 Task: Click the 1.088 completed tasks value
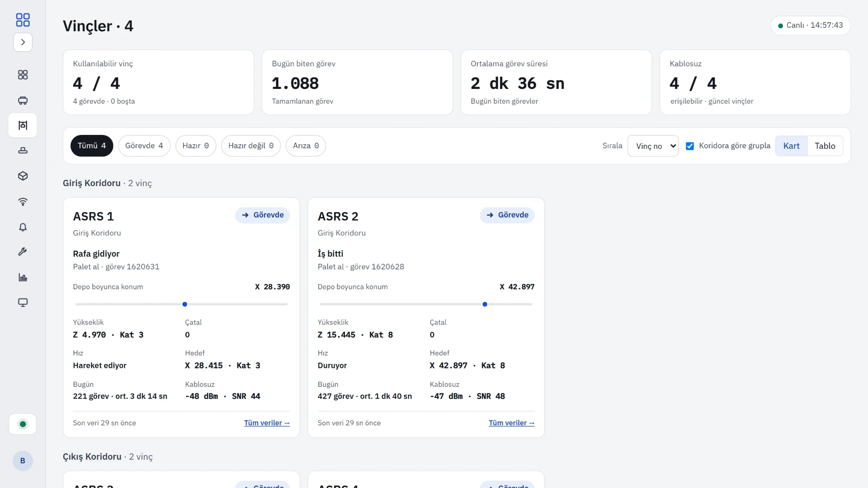(295, 83)
